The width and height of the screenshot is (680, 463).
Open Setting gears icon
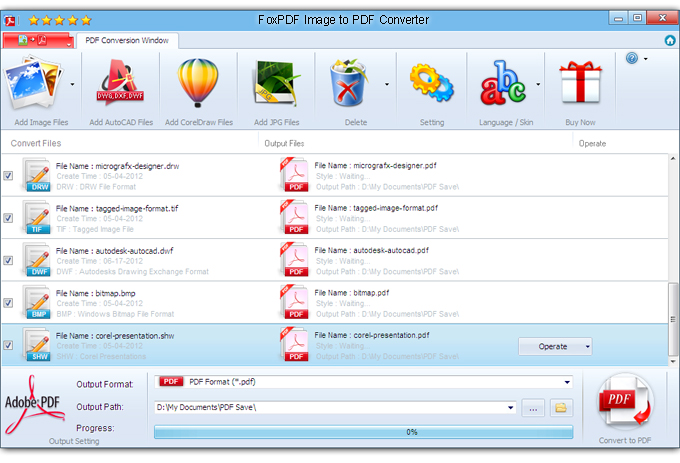pyautogui.click(x=431, y=84)
